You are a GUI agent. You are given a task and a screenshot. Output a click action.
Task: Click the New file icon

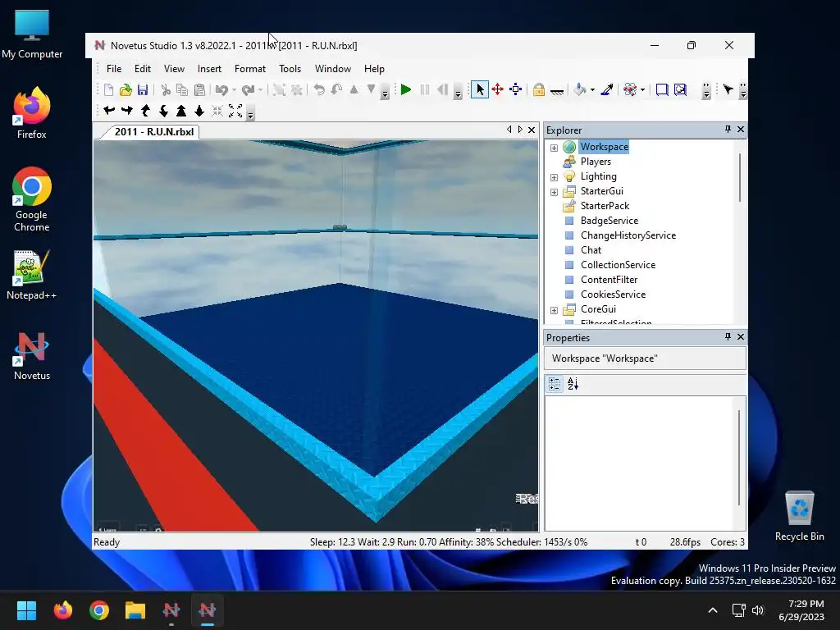coord(109,90)
